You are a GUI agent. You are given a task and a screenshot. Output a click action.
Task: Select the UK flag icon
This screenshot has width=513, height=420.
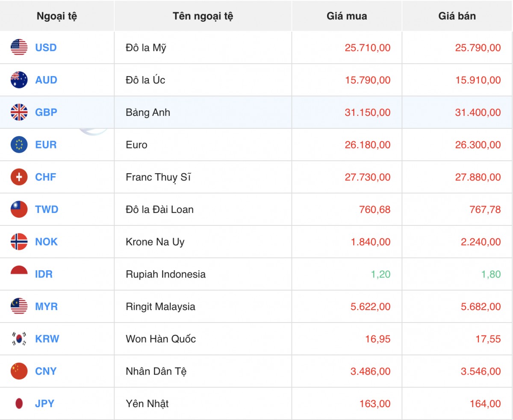coord(19,112)
